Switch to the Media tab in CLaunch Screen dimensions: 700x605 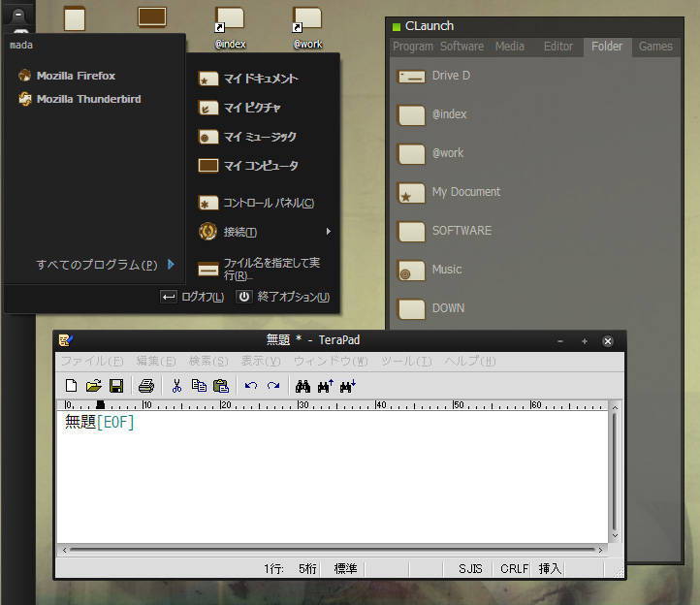[509, 47]
